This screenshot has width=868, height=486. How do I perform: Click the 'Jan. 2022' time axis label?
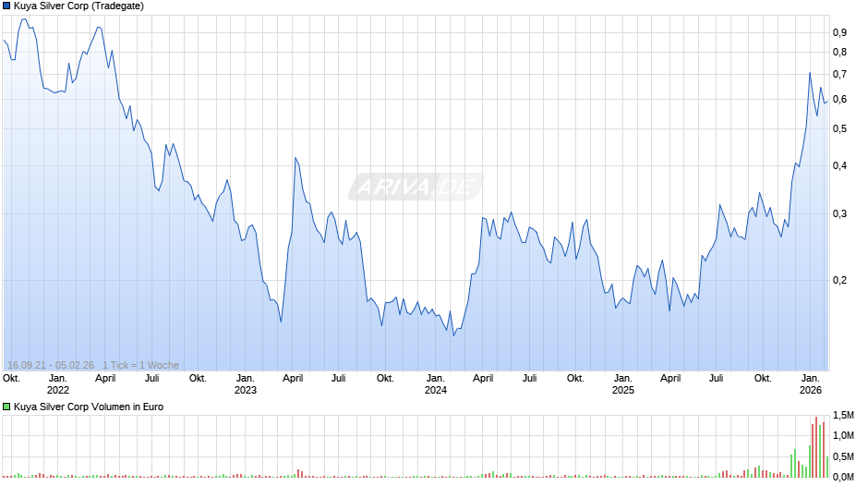point(58,384)
